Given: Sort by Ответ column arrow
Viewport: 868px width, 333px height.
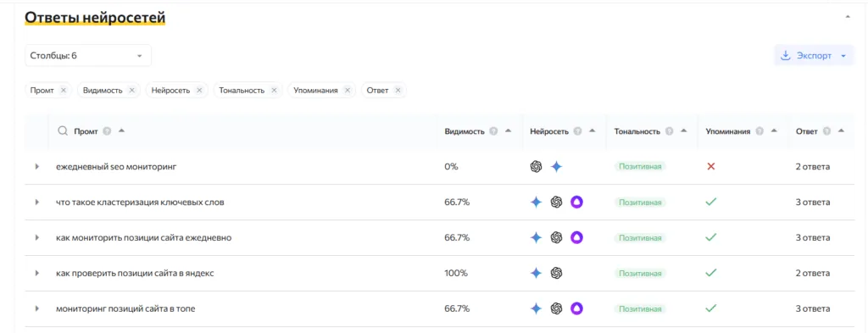Looking at the screenshot, I should [841, 131].
